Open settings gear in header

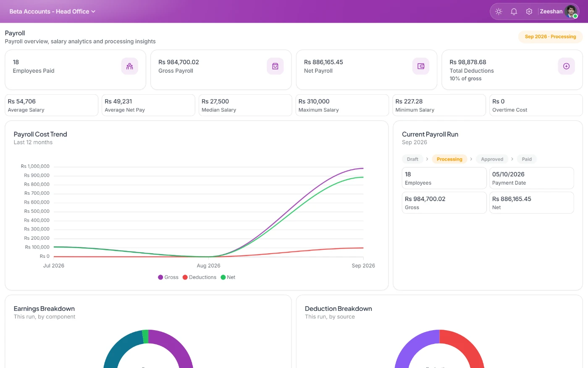tap(529, 12)
